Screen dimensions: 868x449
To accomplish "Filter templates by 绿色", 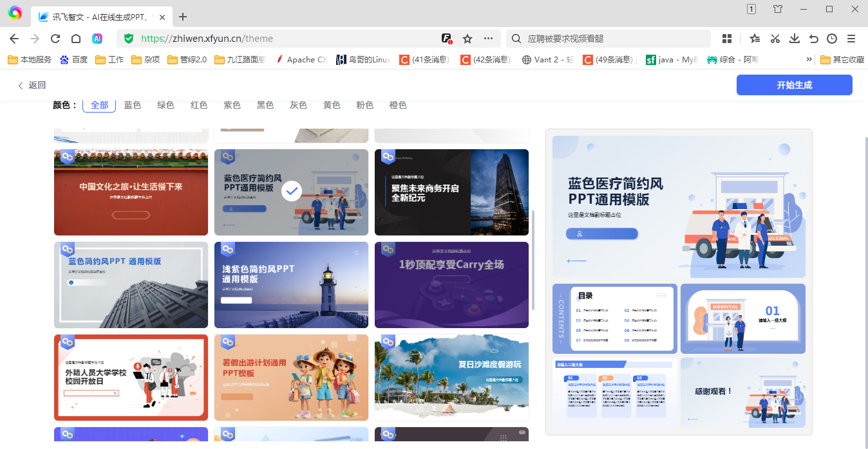I will [165, 105].
